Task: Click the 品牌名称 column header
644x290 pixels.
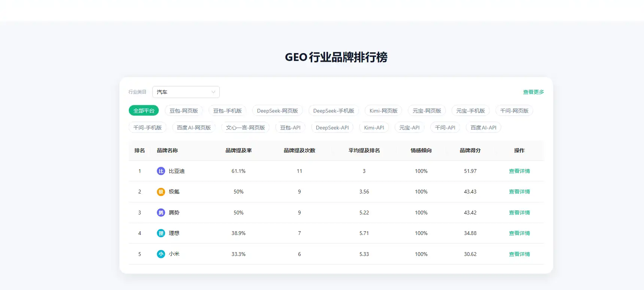Action: point(167,150)
